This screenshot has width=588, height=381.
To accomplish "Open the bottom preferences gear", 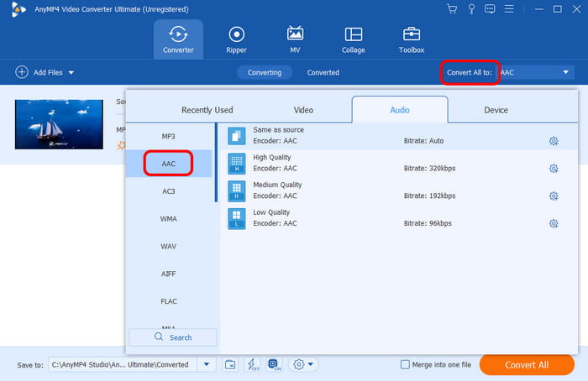I will coord(298,364).
